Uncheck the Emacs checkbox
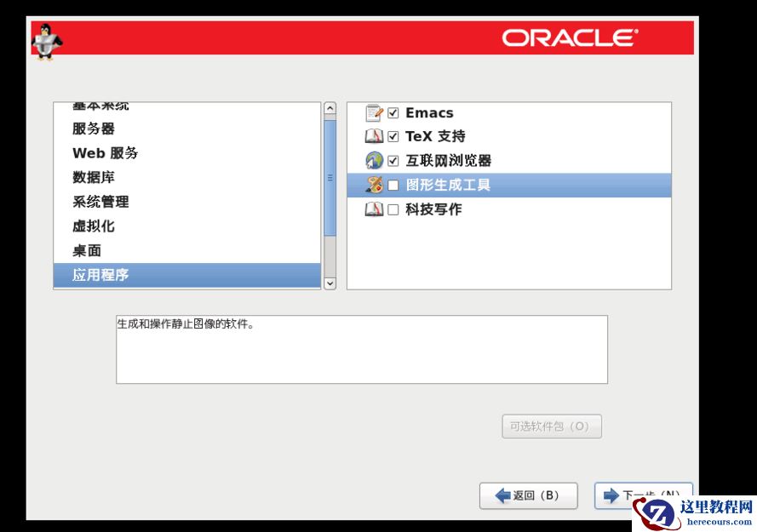The height and width of the screenshot is (532, 757). click(393, 113)
